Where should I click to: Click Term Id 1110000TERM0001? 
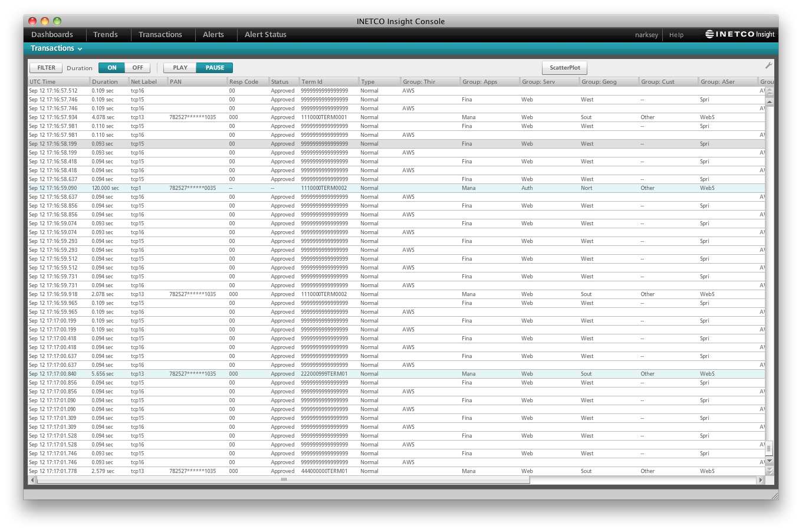[x=324, y=117]
